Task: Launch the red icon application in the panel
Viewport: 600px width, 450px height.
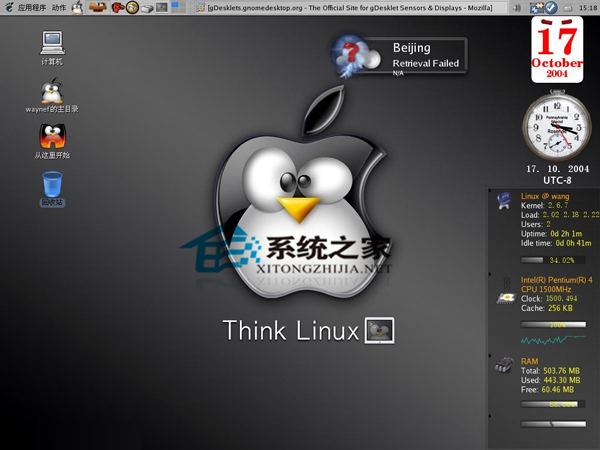Action: (x=117, y=7)
